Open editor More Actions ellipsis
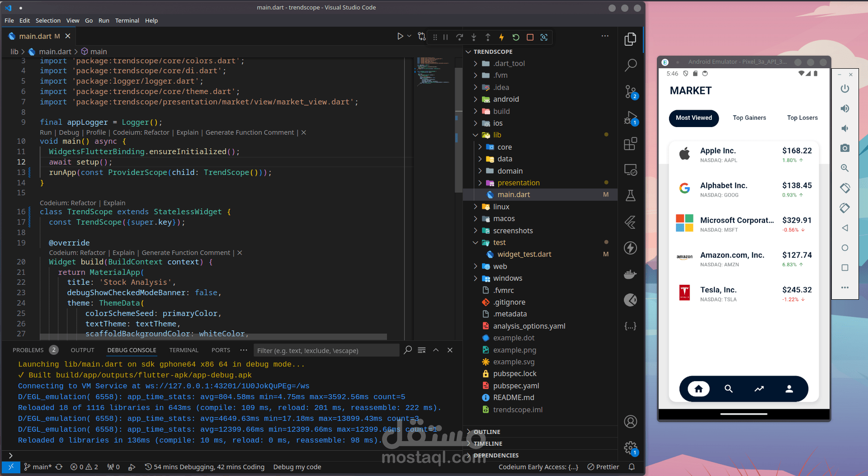868x476 pixels. tap(605, 36)
